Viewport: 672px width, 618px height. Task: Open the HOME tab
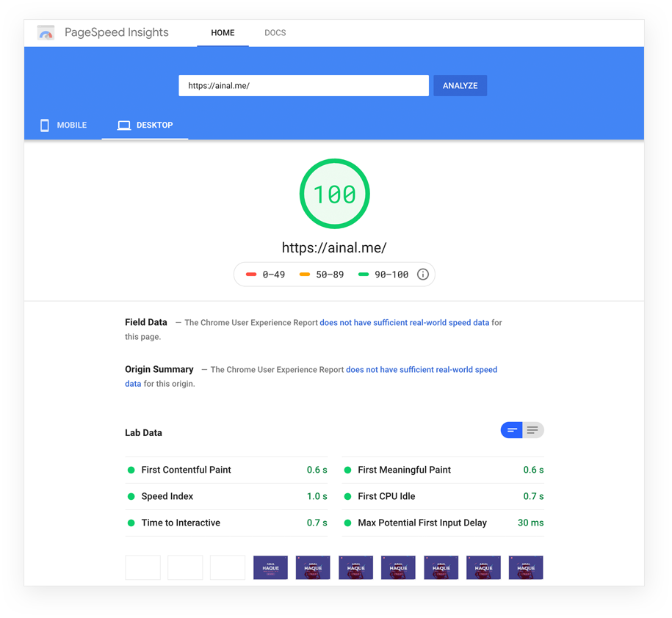pyautogui.click(x=223, y=33)
